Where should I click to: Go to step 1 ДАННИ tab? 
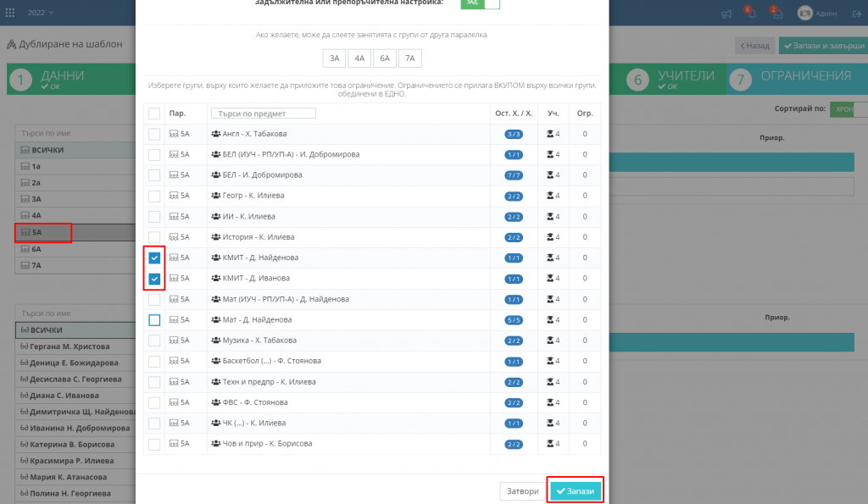pos(59,80)
